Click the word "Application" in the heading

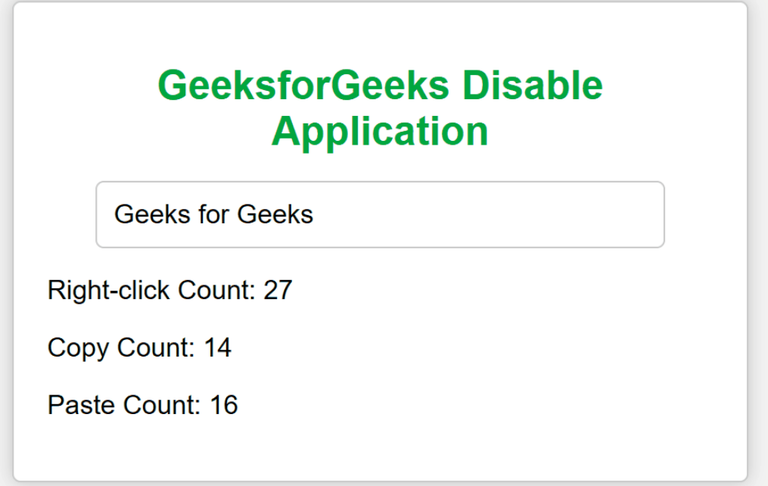click(x=380, y=131)
